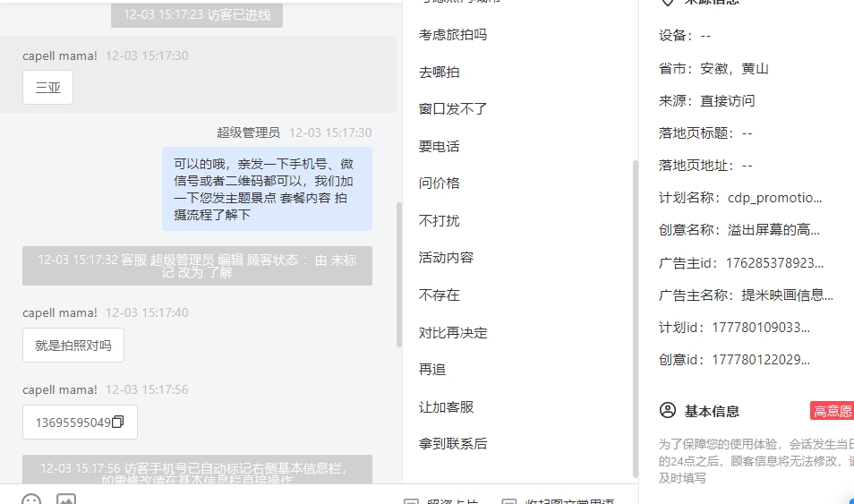Click the admin reply bubble about 手机号
This screenshot has width=854, height=504.
267,189
